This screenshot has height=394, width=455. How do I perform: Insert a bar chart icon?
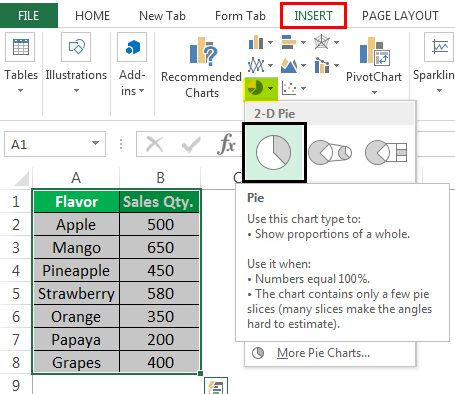(x=289, y=42)
